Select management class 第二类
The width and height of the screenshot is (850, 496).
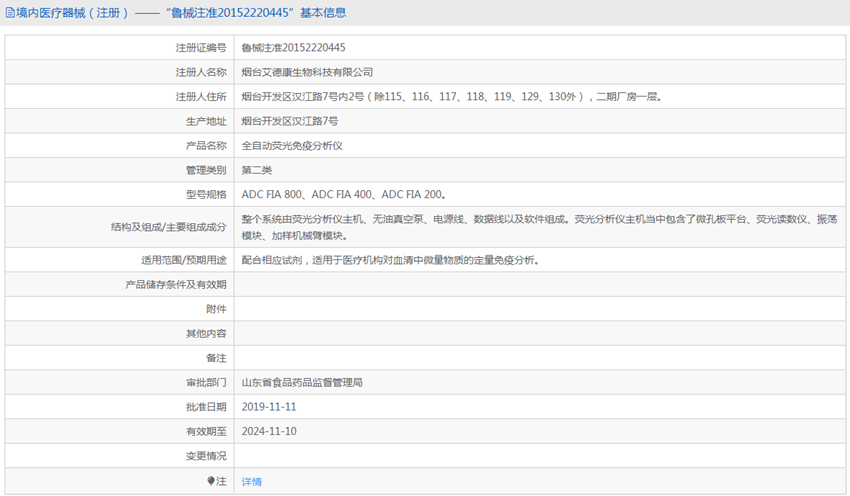(257, 170)
